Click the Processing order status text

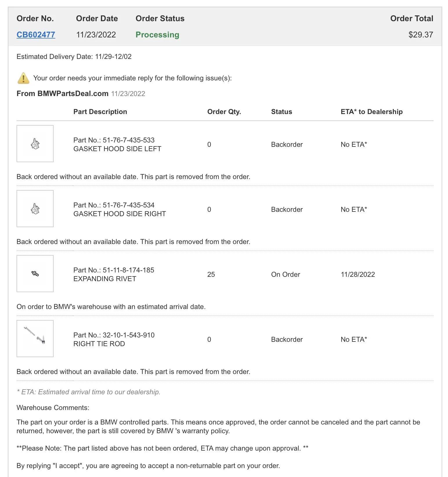coord(157,35)
